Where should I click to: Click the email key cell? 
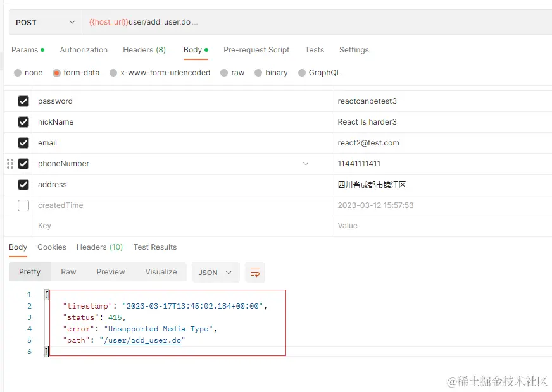coord(182,143)
